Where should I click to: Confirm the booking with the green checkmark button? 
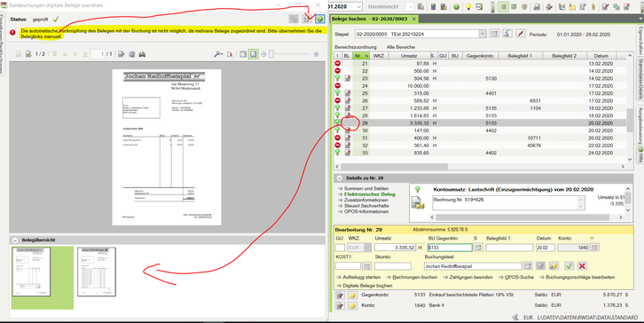[569, 266]
